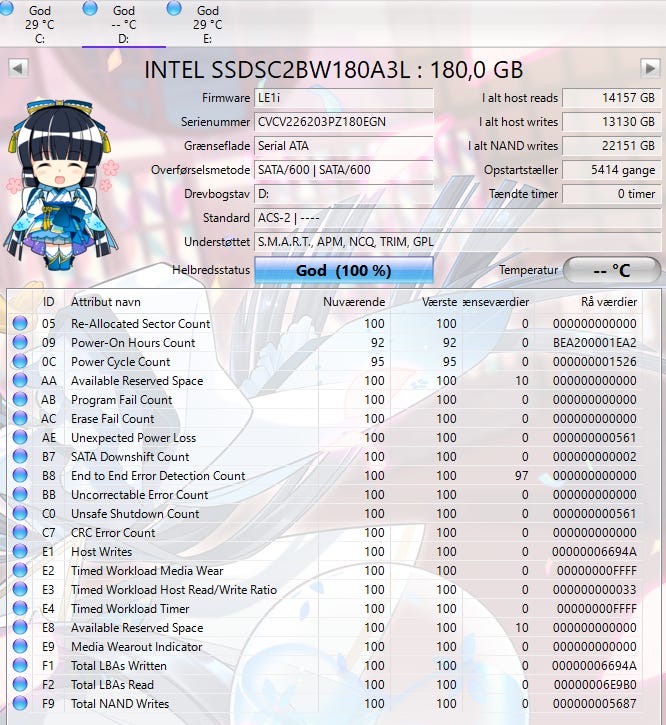Click status icon for CRC Error Count
This screenshot has width=666, height=725.
pos(20,532)
